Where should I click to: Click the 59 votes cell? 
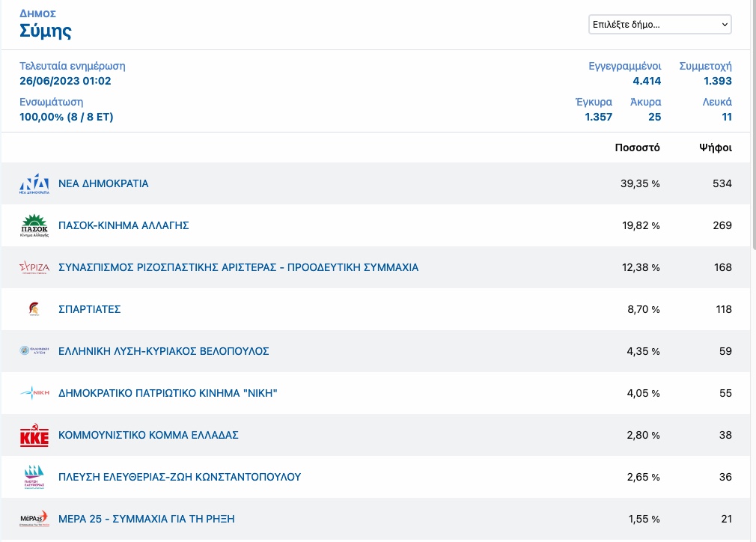tap(725, 351)
